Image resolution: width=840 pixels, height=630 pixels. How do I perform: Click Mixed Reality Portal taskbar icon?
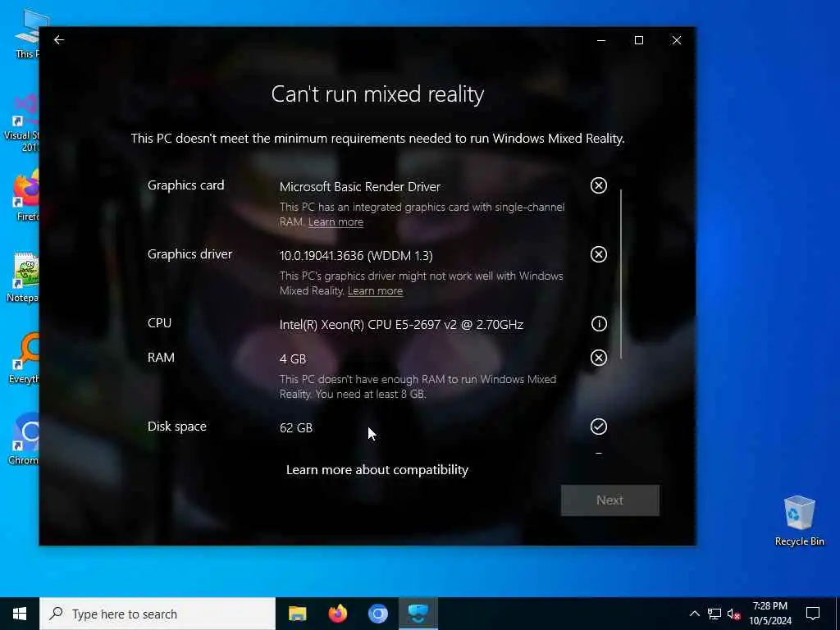point(418,614)
